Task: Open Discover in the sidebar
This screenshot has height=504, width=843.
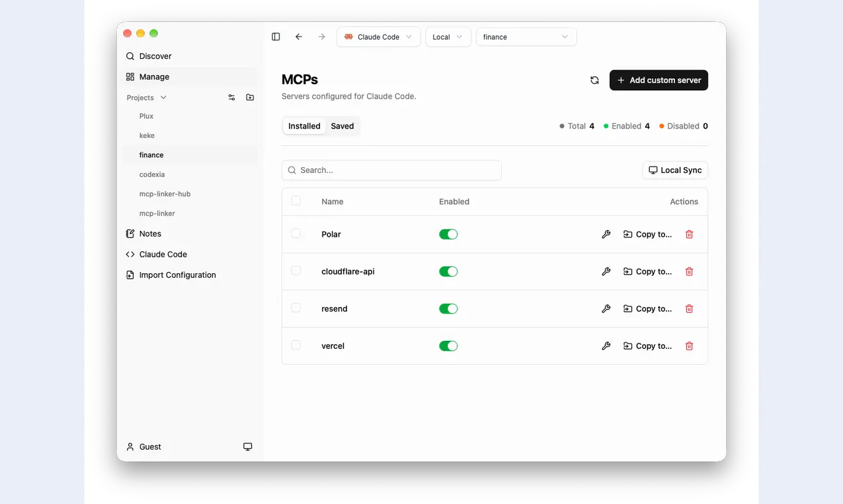Action: pos(189,56)
